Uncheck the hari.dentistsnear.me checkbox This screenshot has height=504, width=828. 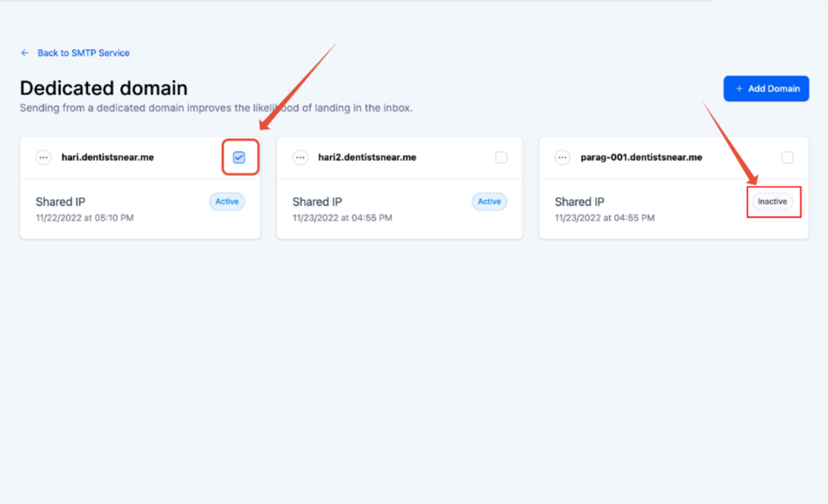pyautogui.click(x=239, y=157)
